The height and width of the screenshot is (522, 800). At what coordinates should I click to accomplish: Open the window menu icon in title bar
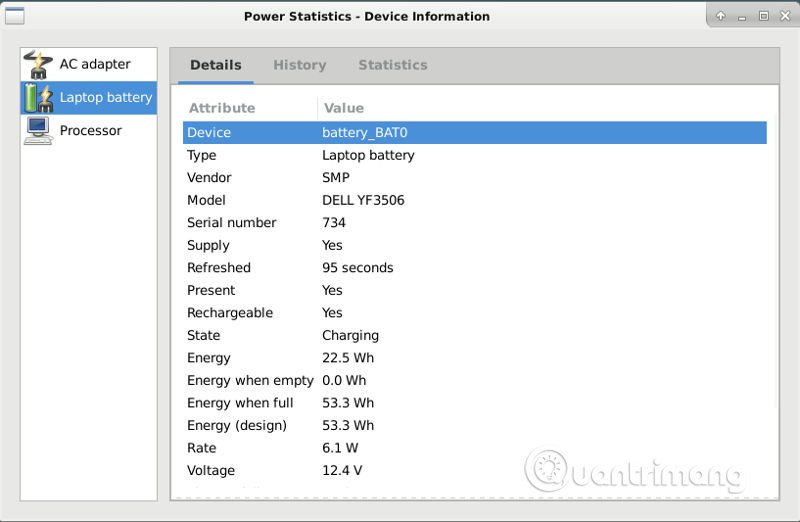15,16
